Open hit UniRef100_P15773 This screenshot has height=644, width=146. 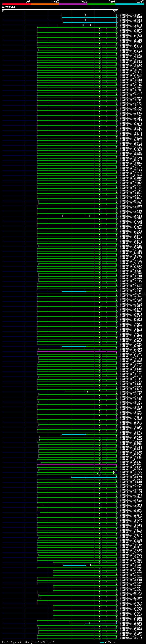pos(131,25)
